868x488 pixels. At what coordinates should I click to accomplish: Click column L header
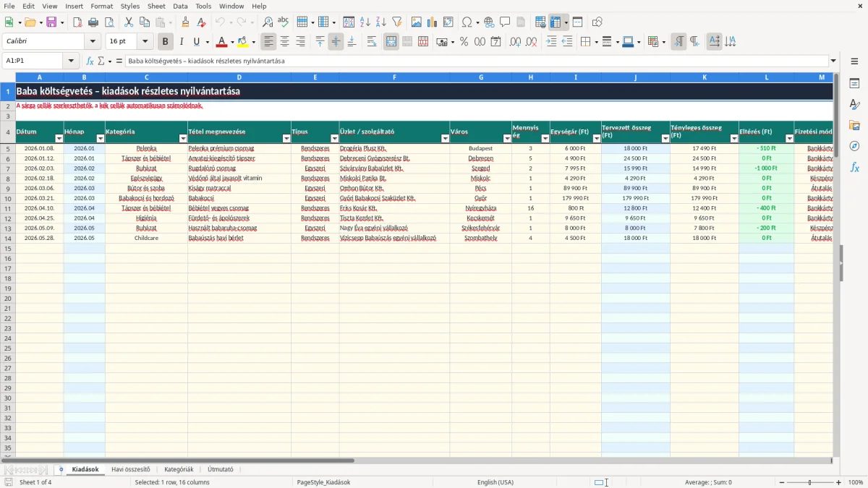pos(767,77)
